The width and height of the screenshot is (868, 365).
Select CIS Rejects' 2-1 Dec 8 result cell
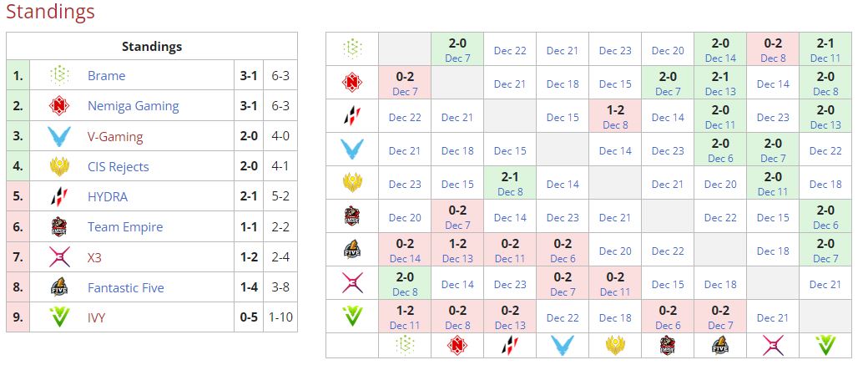click(x=510, y=184)
